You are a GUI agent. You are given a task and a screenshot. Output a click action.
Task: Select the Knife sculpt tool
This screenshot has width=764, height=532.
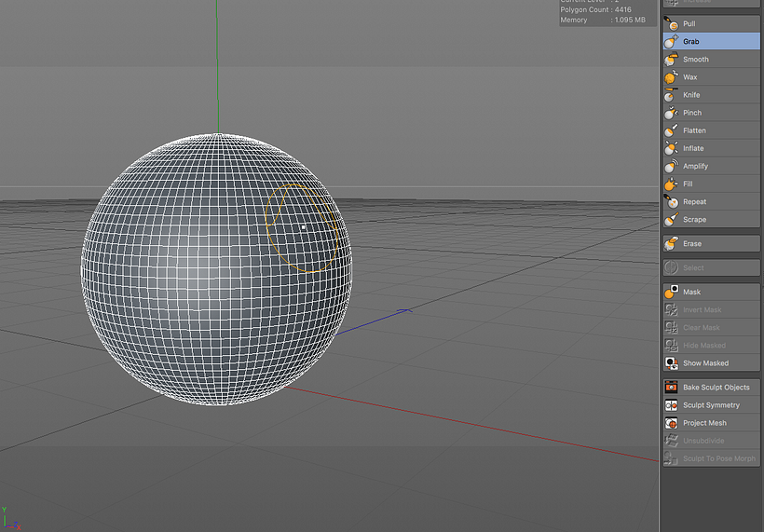711,94
